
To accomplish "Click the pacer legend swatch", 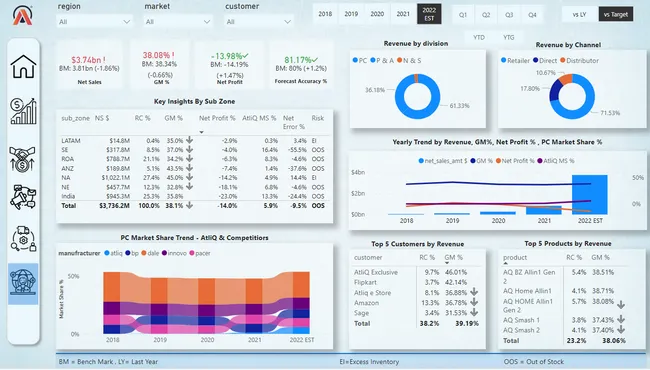I will coord(192,253).
